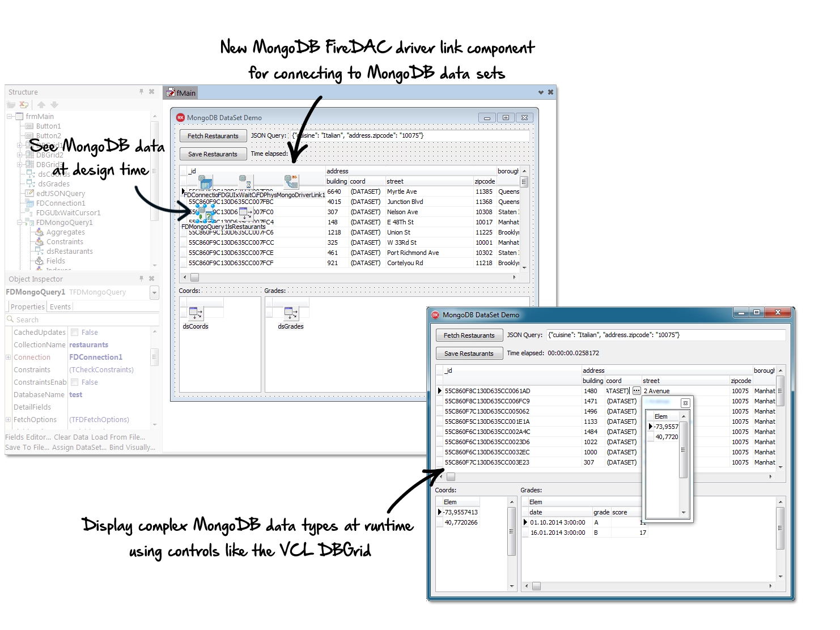
Task: Click the Load From File link
Action: point(118,437)
